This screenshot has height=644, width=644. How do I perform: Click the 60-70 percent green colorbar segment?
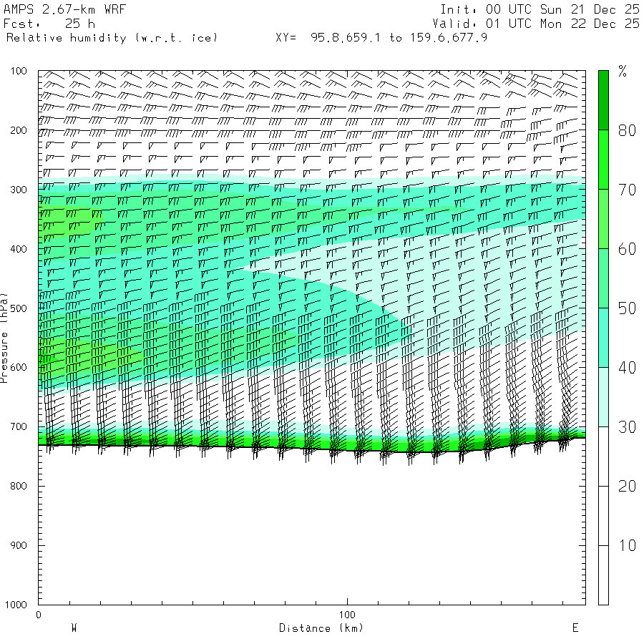coord(603,219)
